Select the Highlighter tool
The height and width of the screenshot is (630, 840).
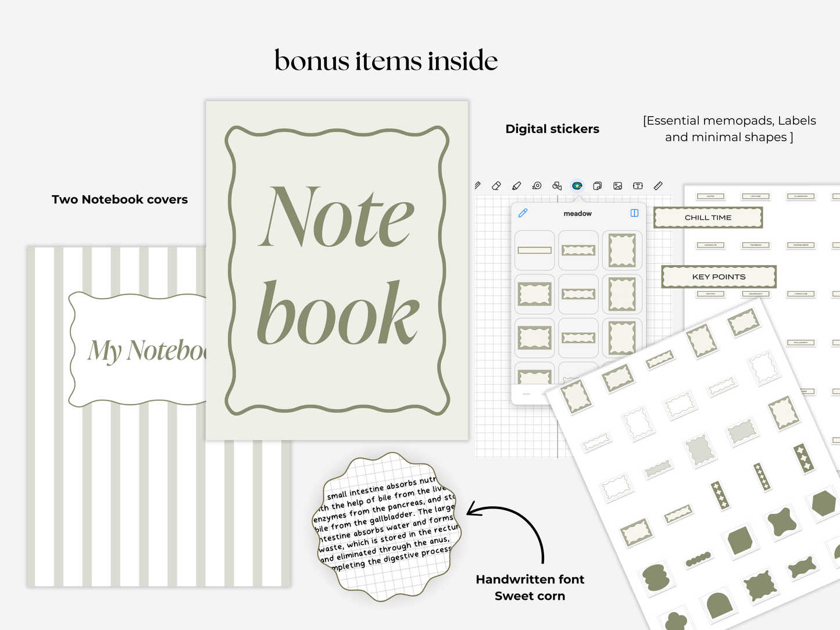tap(517, 186)
